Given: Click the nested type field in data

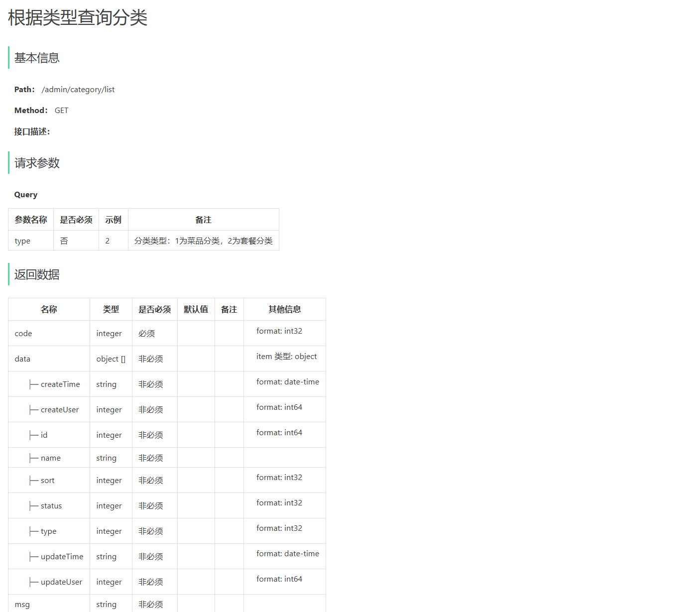Looking at the screenshot, I should click(x=49, y=531).
